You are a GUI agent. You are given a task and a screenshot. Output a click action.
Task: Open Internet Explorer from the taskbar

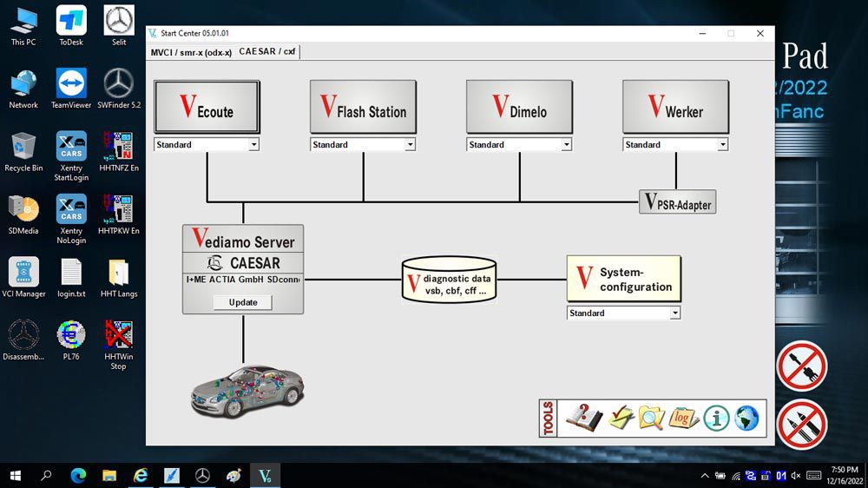[x=141, y=475]
